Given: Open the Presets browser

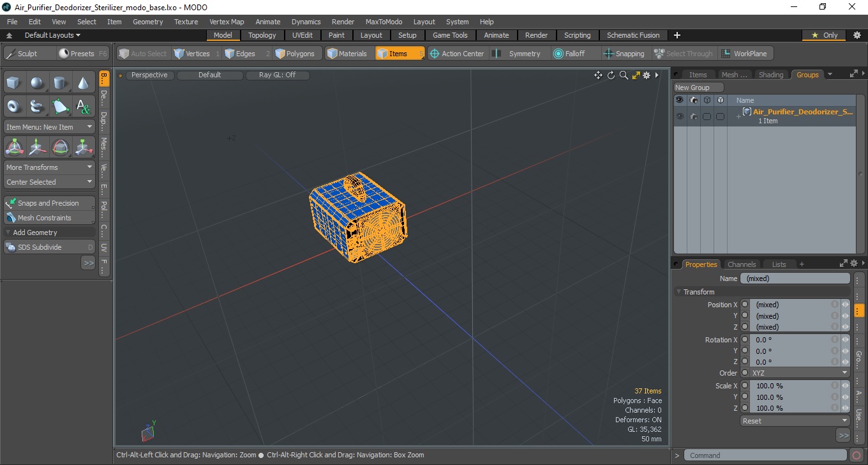Looking at the screenshot, I should pyautogui.click(x=83, y=54).
